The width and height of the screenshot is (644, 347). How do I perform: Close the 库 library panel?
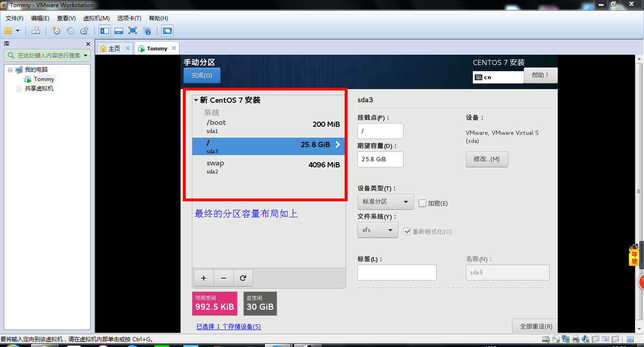[x=88, y=44]
